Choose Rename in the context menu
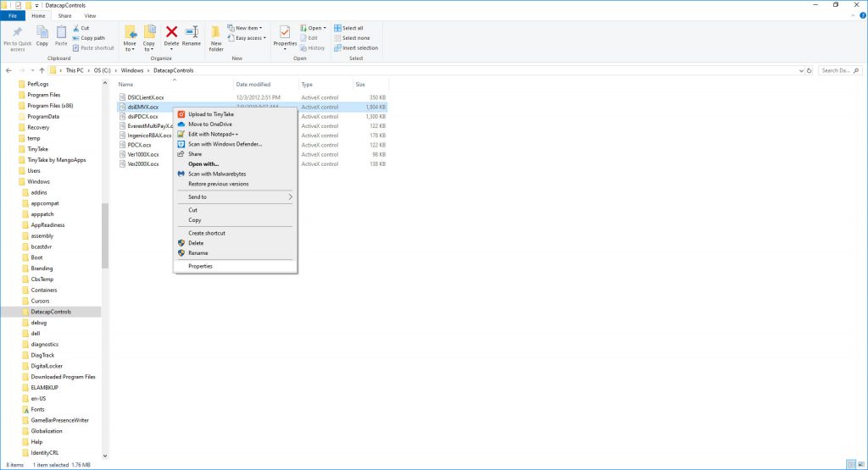The width and height of the screenshot is (868, 470). coord(236,253)
